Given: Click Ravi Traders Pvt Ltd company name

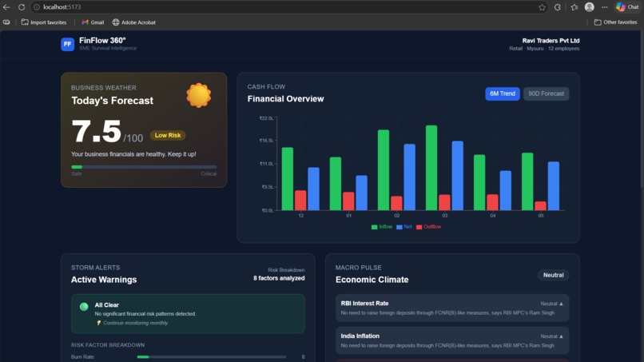Looking at the screenshot, I should (x=551, y=40).
